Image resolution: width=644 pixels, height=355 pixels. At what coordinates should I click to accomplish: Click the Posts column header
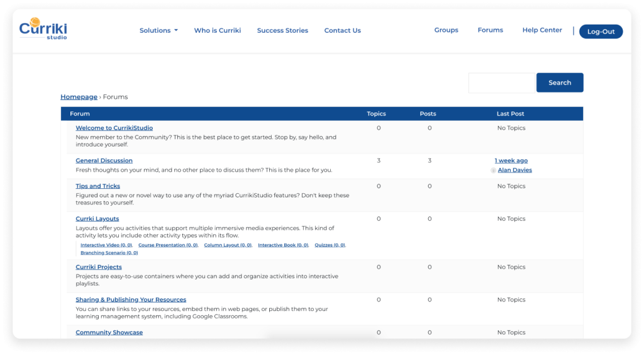428,114
